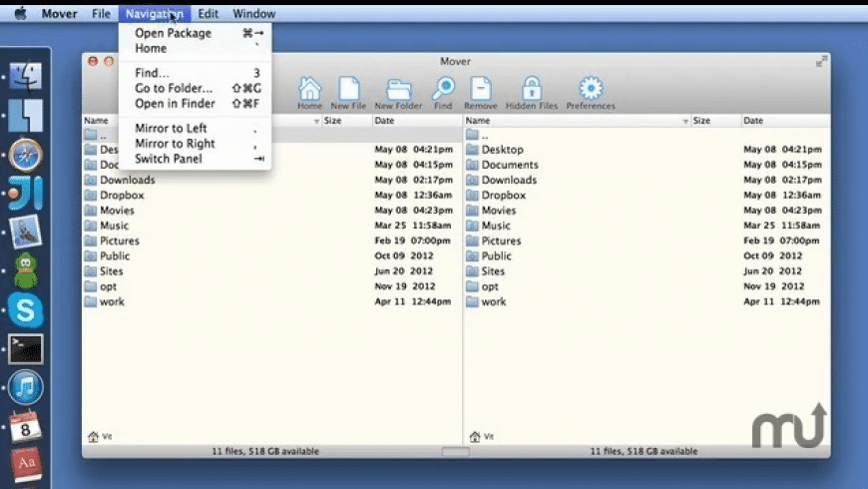868x489 pixels.
Task: Choose Home in Navigation menu
Action: click(x=195, y=48)
